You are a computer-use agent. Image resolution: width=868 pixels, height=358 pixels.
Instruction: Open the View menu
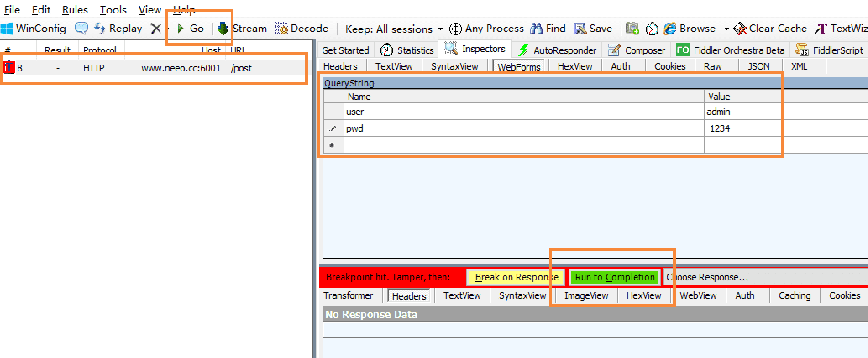point(149,10)
